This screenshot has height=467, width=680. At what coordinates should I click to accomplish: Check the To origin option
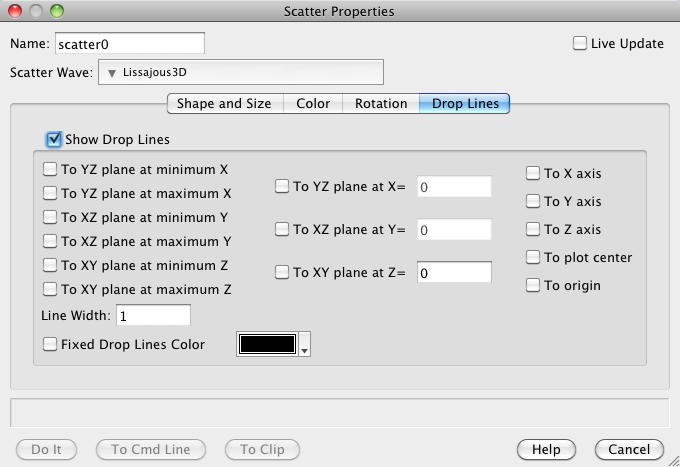(x=534, y=285)
